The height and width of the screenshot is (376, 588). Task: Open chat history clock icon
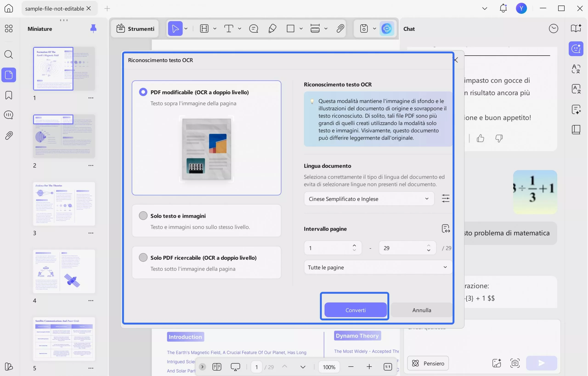[554, 29]
